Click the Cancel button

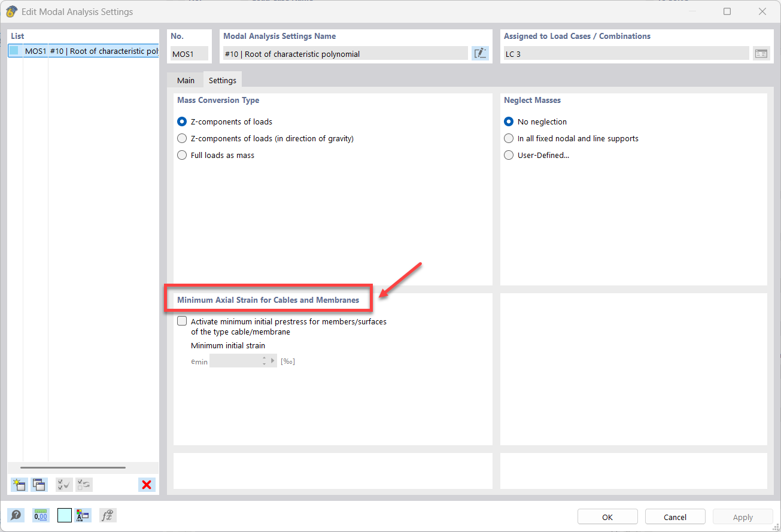tap(674, 517)
